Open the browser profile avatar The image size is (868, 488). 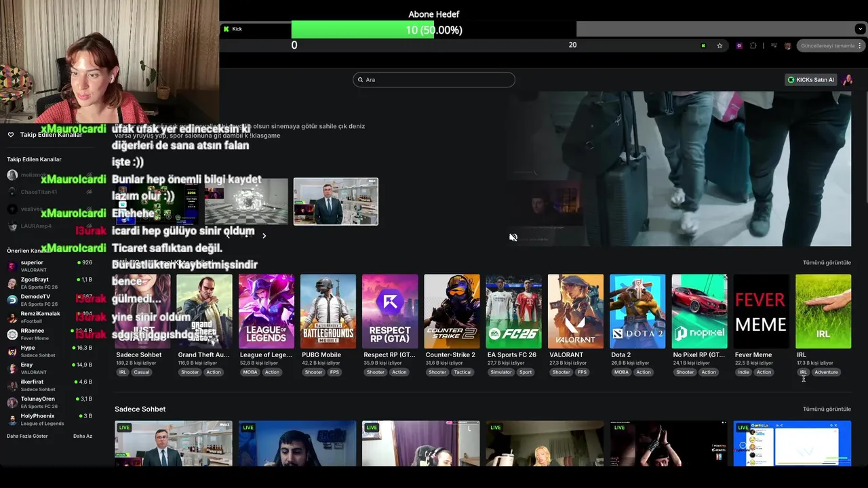click(788, 45)
